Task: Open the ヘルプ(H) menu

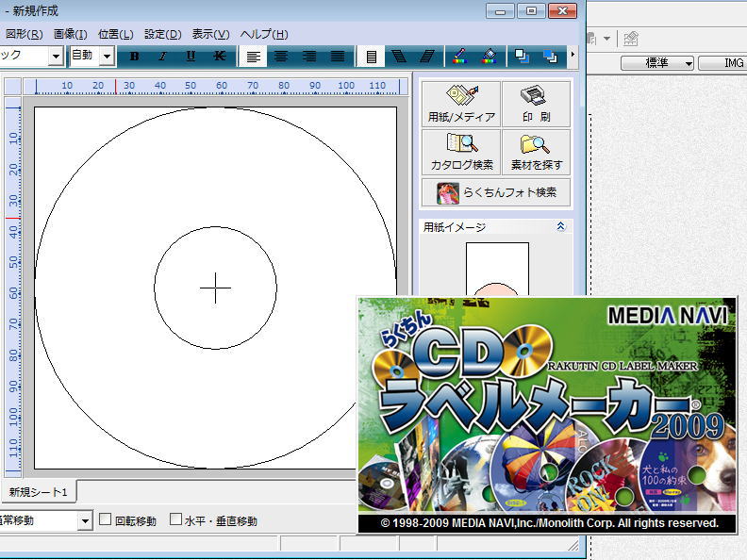Action: pyautogui.click(x=264, y=34)
